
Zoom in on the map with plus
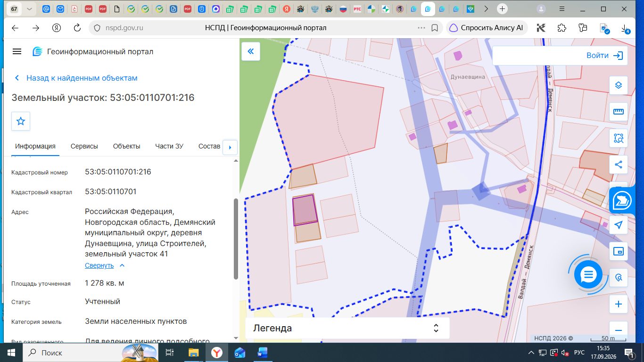(x=619, y=304)
